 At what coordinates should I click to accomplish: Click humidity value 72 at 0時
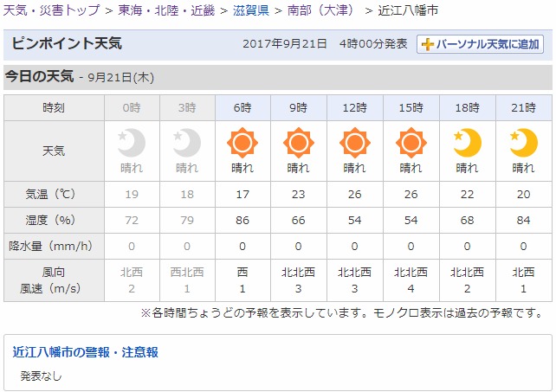132,220
